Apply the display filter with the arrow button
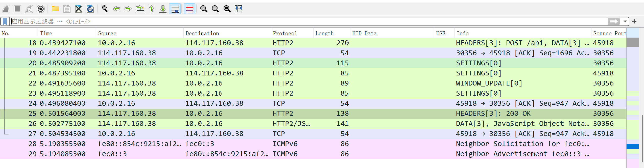Viewport: 644px width, 168px height. pyautogui.click(x=613, y=22)
